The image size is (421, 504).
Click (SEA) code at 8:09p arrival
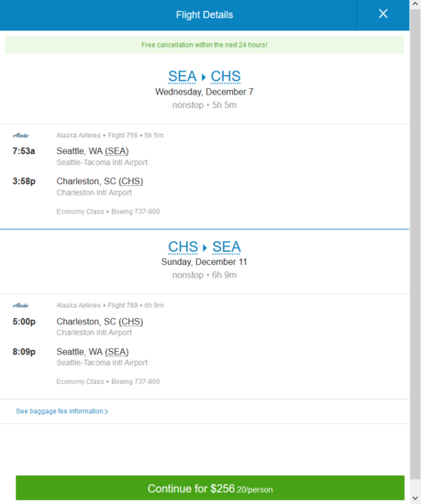(x=116, y=352)
